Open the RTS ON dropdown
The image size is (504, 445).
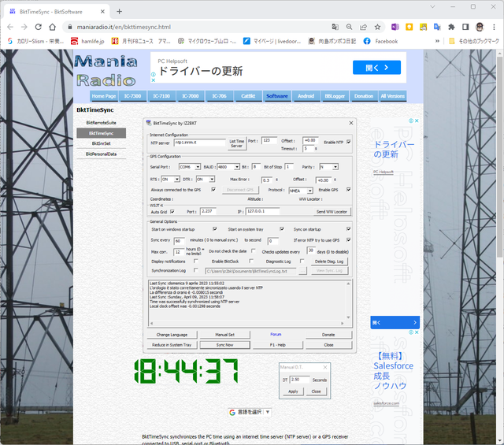tap(170, 179)
